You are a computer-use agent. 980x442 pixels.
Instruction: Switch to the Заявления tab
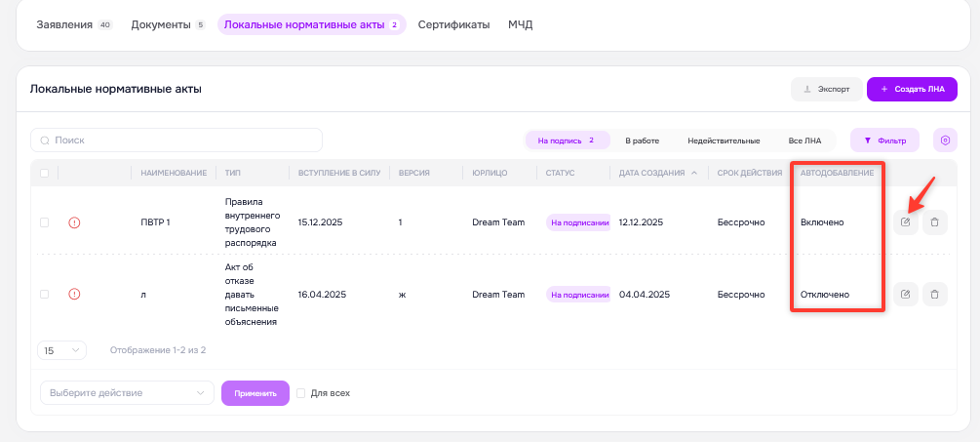pos(74,25)
